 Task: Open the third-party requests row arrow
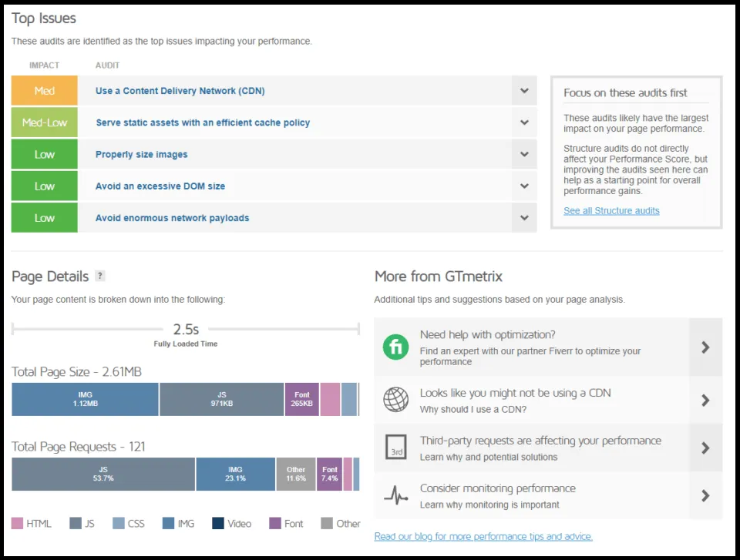pyautogui.click(x=705, y=448)
